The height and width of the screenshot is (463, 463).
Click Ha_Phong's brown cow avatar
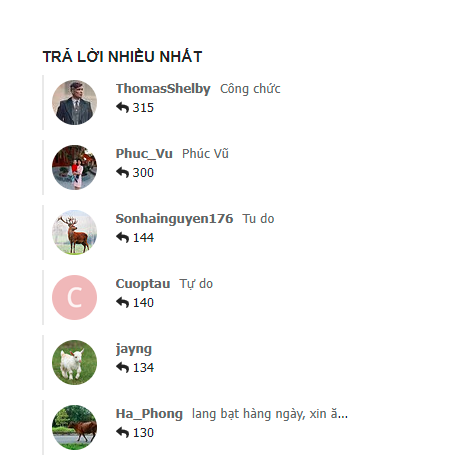pyautogui.click(x=74, y=427)
